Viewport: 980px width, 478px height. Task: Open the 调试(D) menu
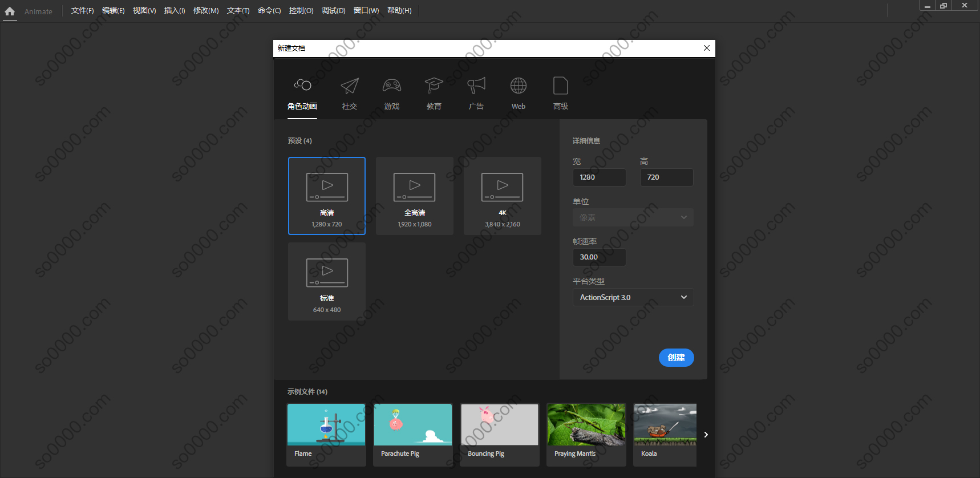tap(334, 11)
